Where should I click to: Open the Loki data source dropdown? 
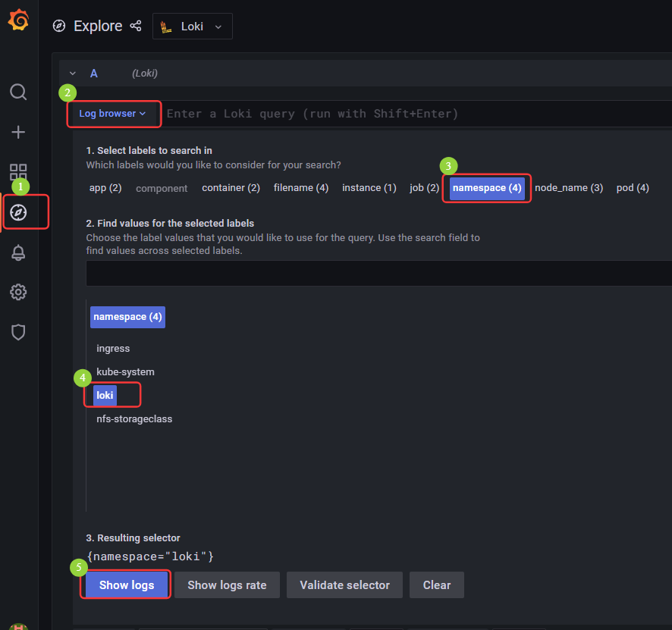(193, 26)
